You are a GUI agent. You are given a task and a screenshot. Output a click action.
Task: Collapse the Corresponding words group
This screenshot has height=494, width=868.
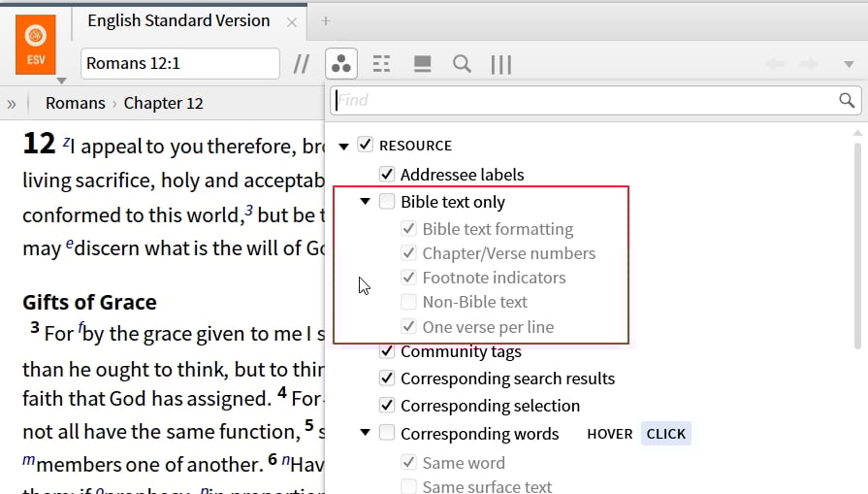(x=365, y=432)
